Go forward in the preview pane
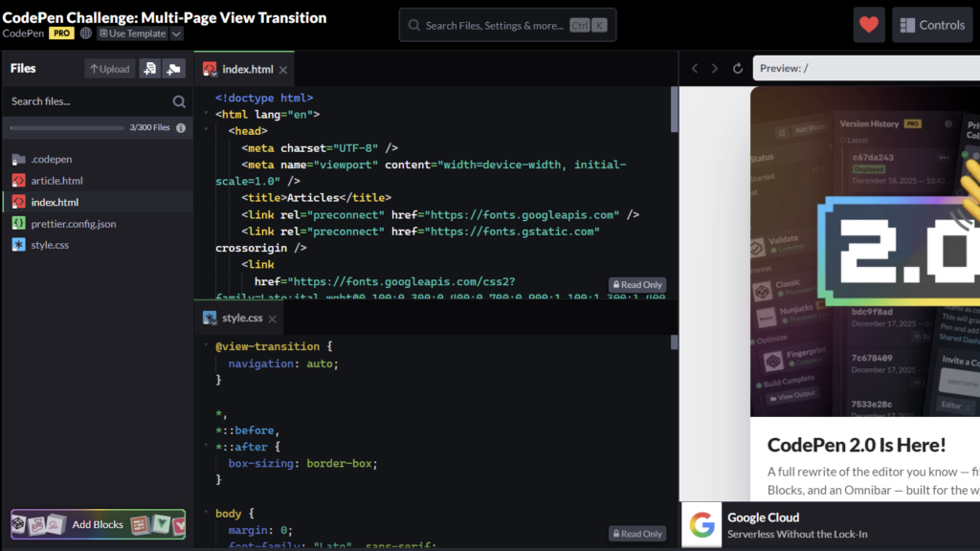The height and width of the screenshot is (551, 980). [715, 68]
